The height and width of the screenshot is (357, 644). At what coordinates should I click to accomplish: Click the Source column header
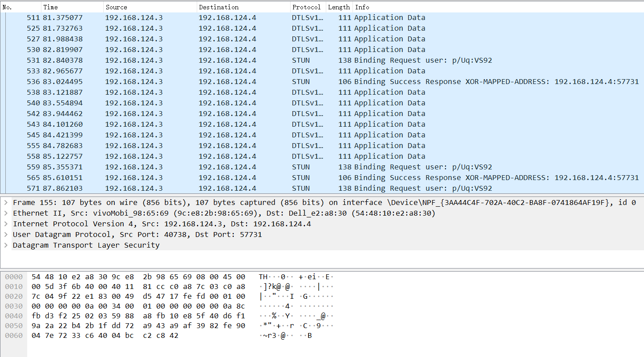click(150, 7)
